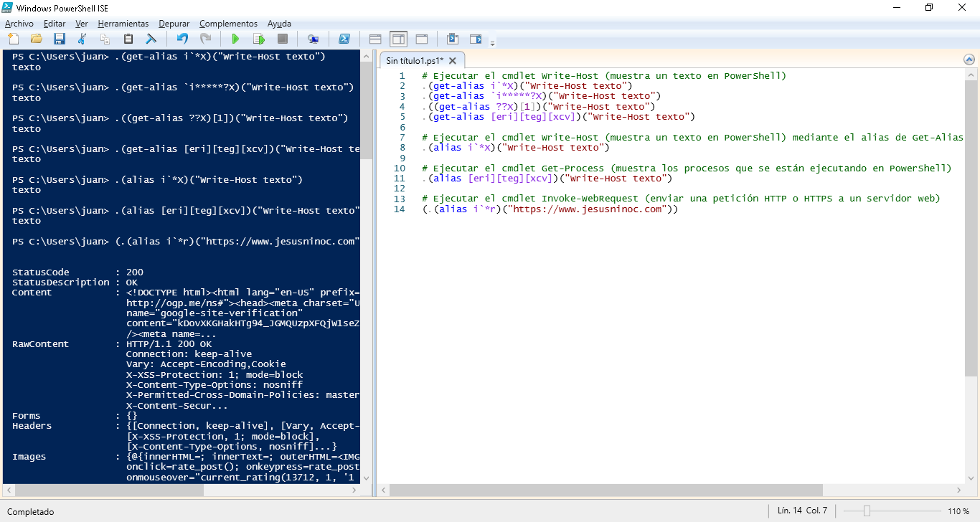Screen dimensions: 980x522
Task: Toggle Show Script Pane Right layout
Action: pos(397,39)
